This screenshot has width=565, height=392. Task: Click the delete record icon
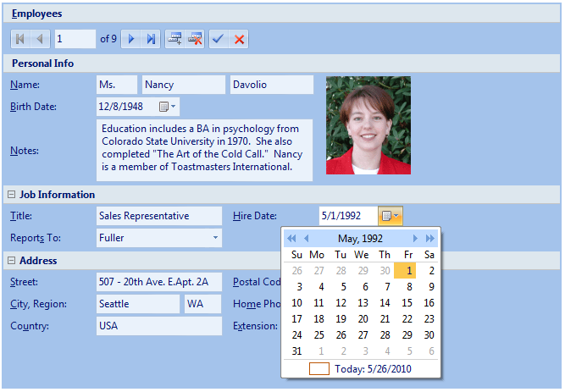(x=195, y=39)
